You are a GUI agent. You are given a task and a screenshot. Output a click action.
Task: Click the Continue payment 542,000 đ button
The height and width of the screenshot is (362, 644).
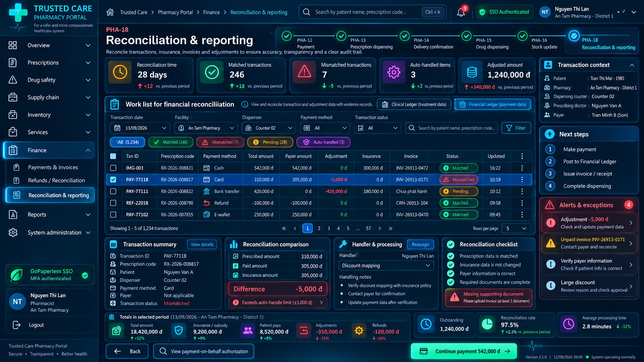click(x=464, y=351)
